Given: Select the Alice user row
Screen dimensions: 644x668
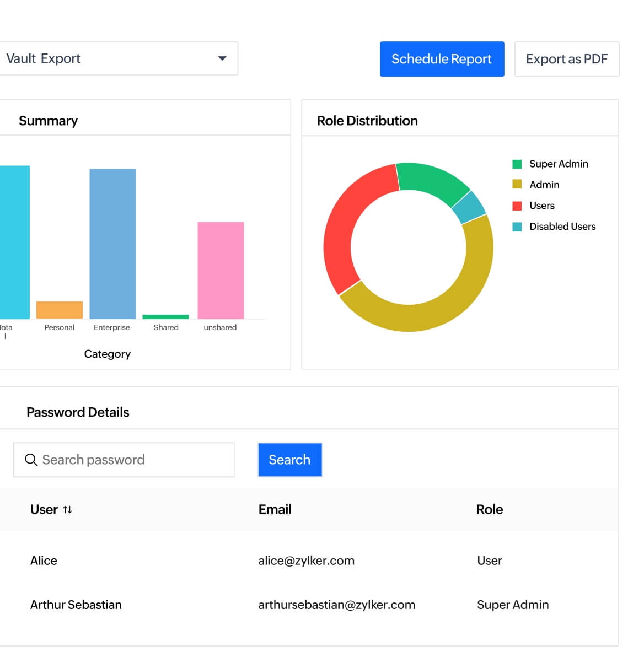Looking at the screenshot, I should click(x=44, y=561).
